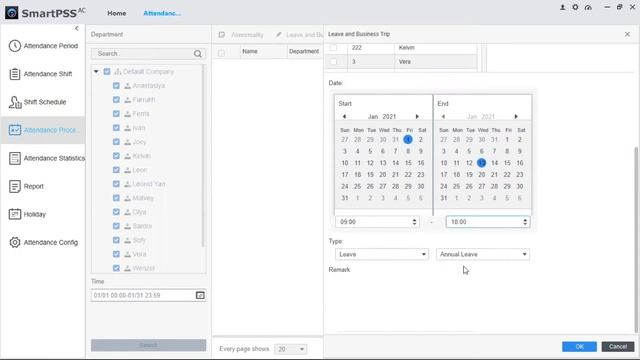Open the Attendance Period section
The width and height of the screenshot is (640, 360).
[43, 46]
